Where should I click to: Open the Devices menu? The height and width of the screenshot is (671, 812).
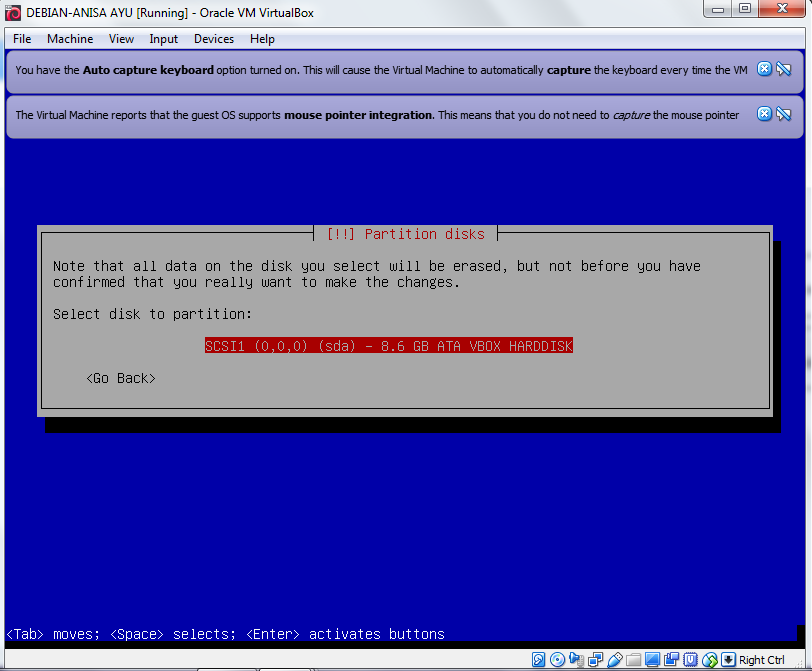coord(213,39)
